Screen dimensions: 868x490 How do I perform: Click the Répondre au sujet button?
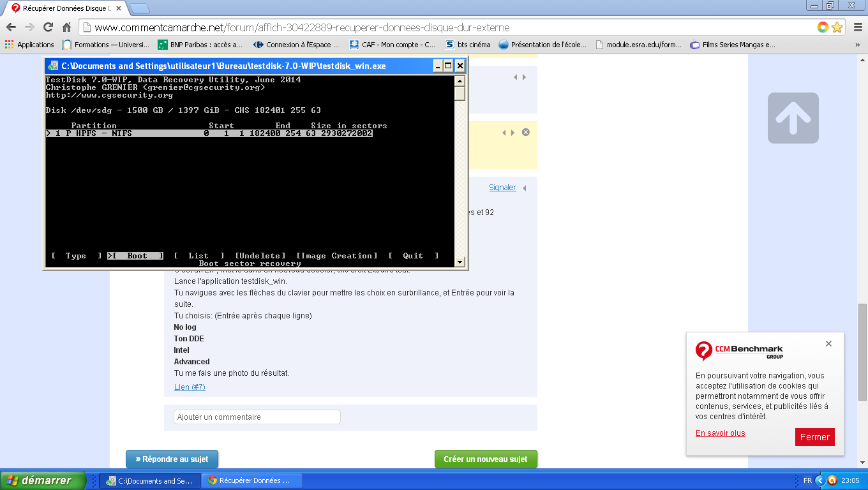pyautogui.click(x=172, y=459)
